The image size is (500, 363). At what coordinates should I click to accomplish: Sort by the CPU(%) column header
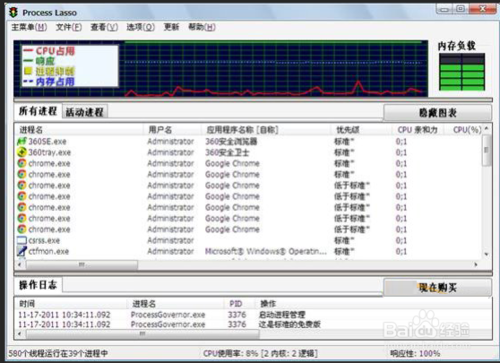coord(464,130)
